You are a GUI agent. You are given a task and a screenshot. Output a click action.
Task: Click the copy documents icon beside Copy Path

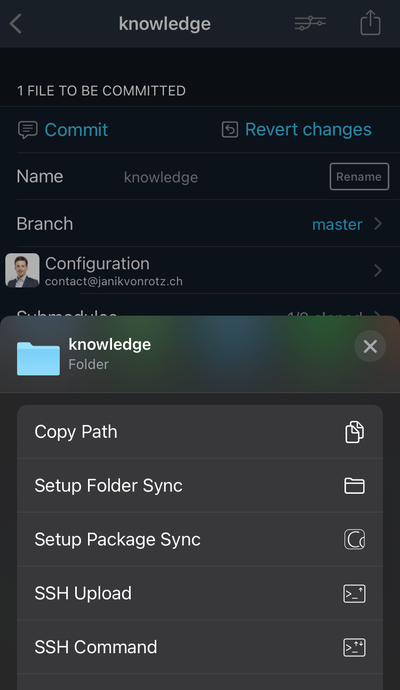click(354, 432)
